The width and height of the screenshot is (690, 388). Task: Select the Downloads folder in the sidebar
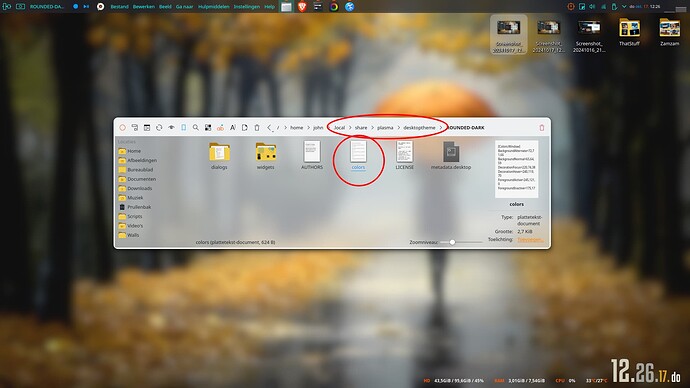pos(139,188)
